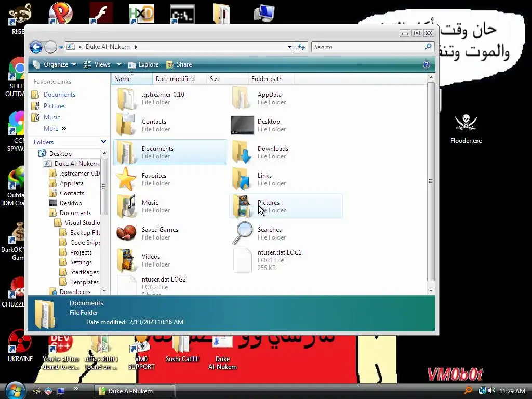Open Music favorite link
This screenshot has width=532, height=399.
[51, 117]
